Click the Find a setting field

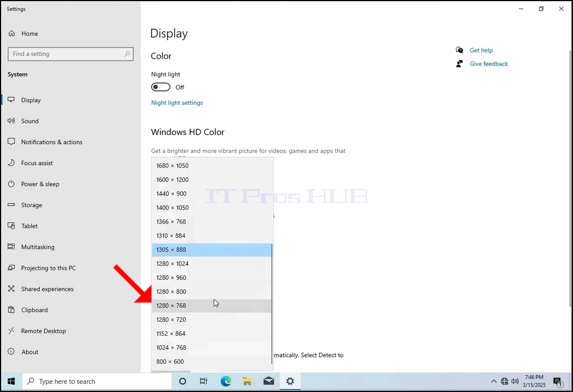(71, 54)
